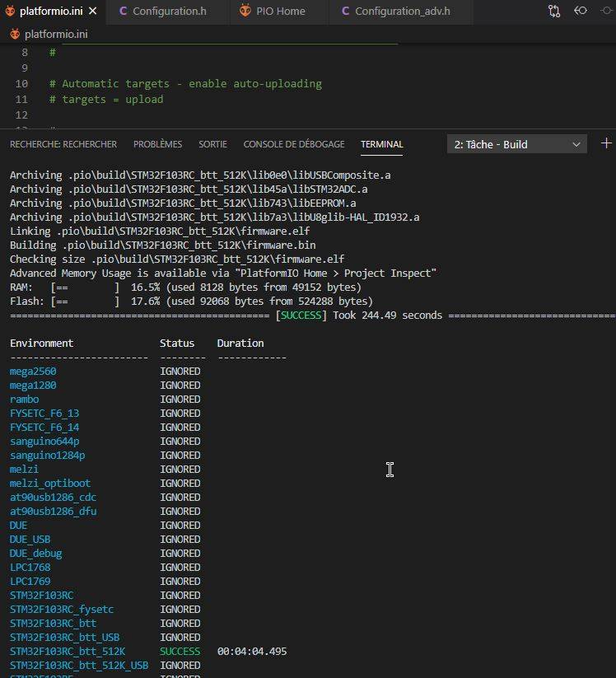Click the FYSETC_F6_14 environment name
This screenshot has width=616, height=678.
44,428
